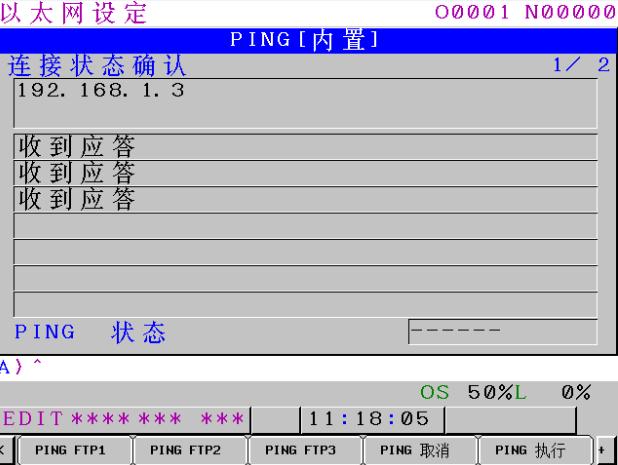Select the IP address 192.168.1.3 field
618x465 pixels.
[x=305, y=103]
